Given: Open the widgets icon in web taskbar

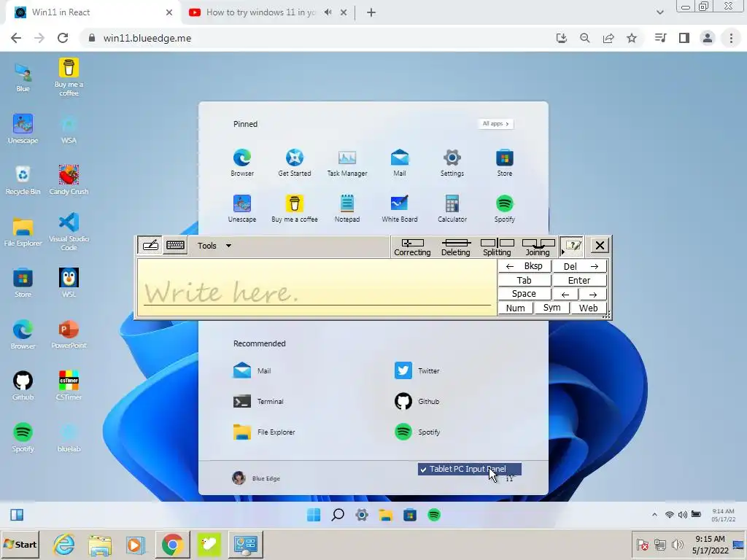Looking at the screenshot, I should click(17, 515).
